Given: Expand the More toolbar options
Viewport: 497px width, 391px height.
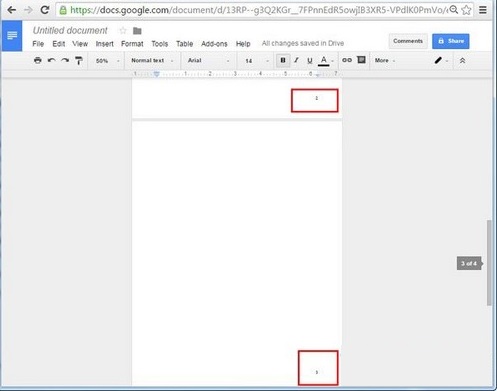Looking at the screenshot, I should click(x=385, y=60).
